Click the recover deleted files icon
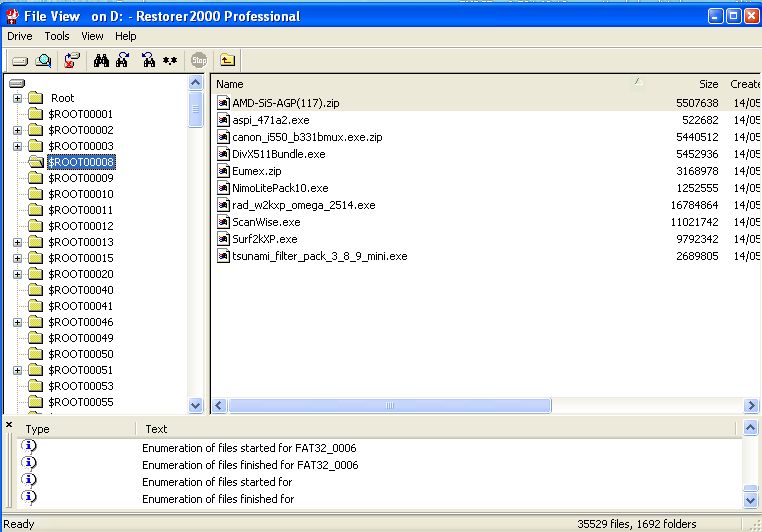 (x=72, y=60)
